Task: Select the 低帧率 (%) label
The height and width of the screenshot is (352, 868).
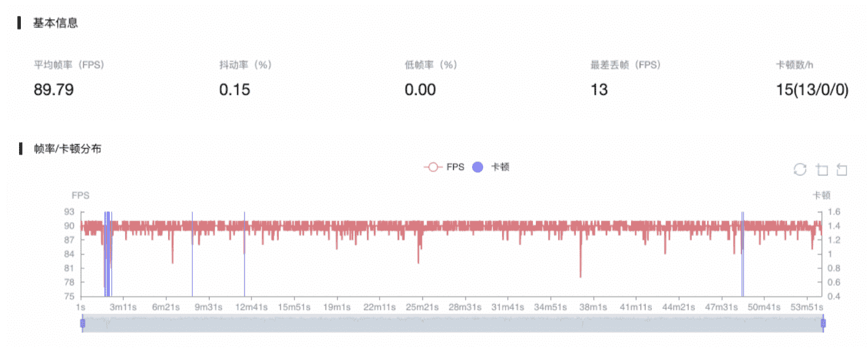Action: 431,64
